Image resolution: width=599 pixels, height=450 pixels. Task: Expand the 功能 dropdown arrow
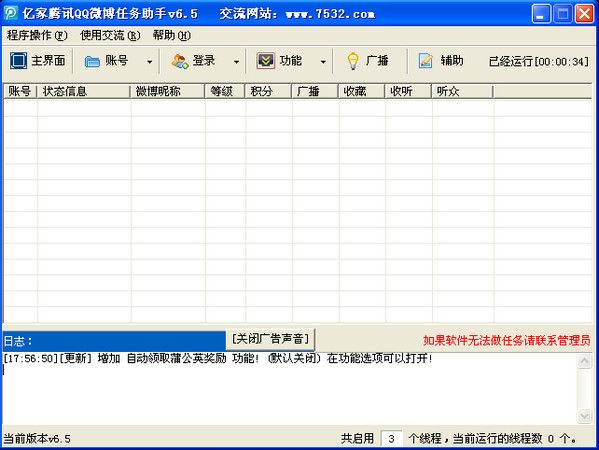[323, 62]
